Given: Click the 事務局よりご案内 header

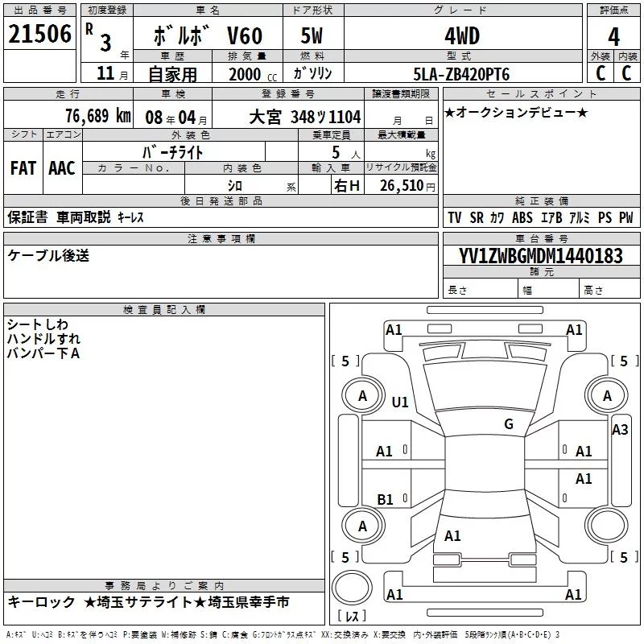Looking at the screenshot, I should tap(164, 586).
